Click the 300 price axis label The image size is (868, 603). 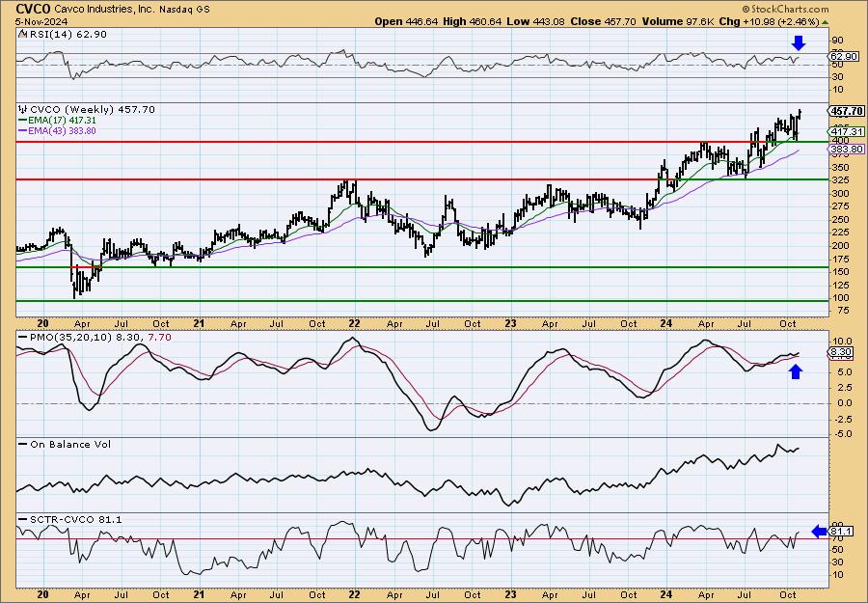(x=840, y=193)
